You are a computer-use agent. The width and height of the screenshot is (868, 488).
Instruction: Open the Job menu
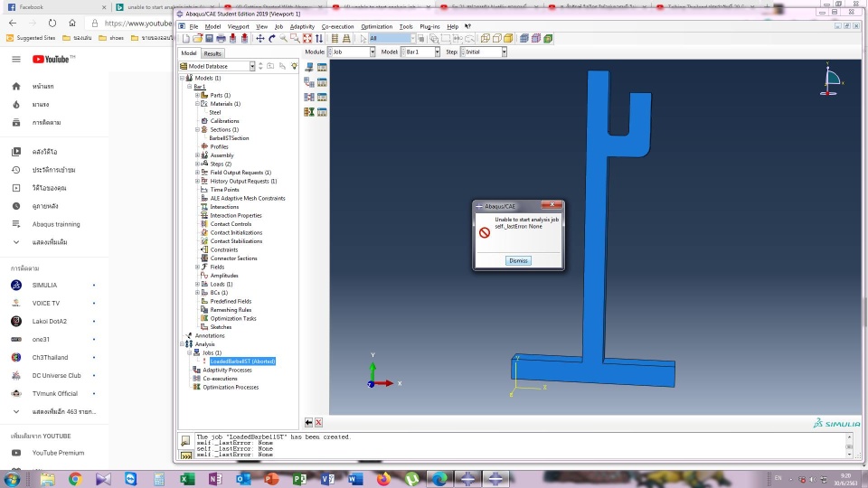pyautogui.click(x=278, y=26)
